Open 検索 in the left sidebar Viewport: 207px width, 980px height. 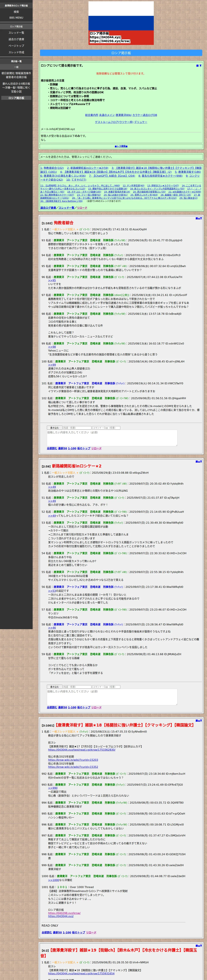[16, 12]
